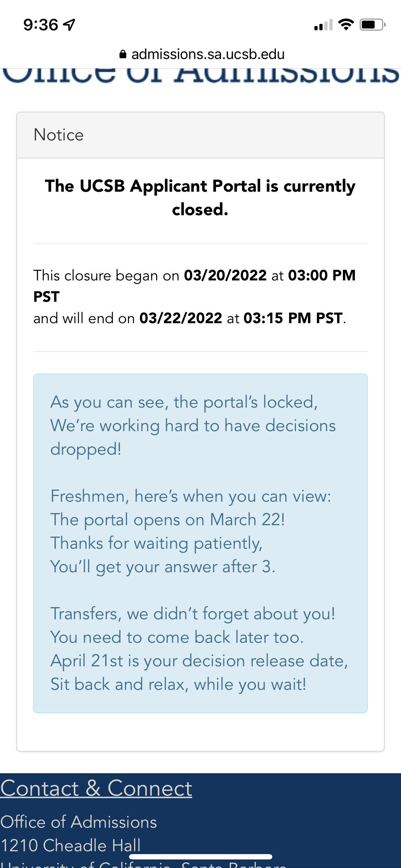Tap the home indicator bar at the bottom

(x=201, y=857)
